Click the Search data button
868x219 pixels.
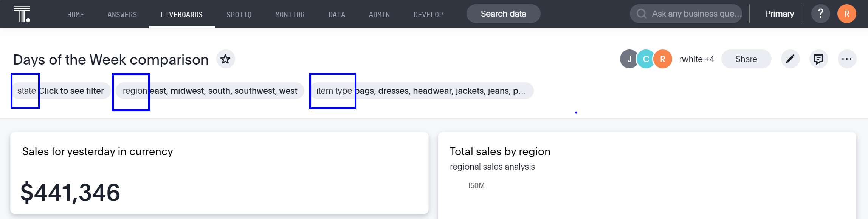pos(504,14)
